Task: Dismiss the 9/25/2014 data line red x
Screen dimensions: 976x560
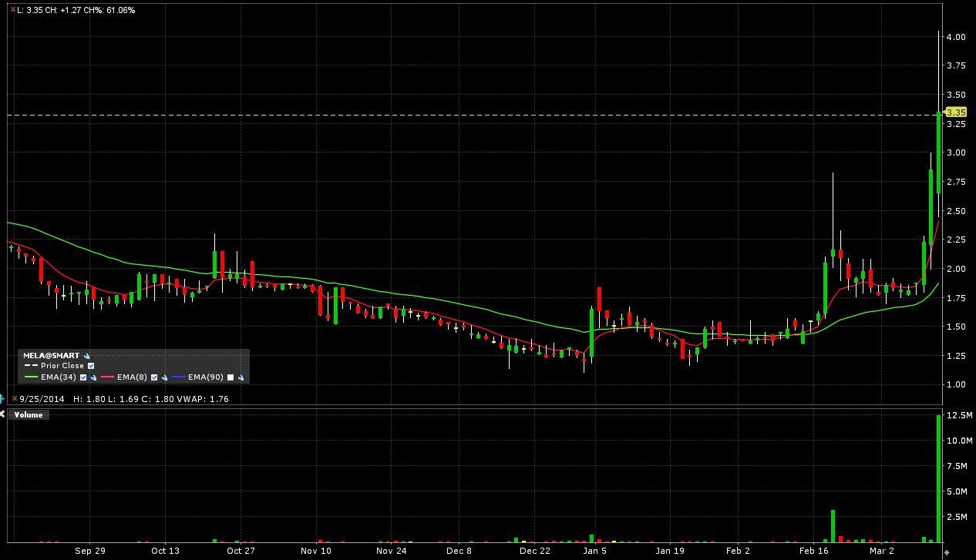Action: (14, 399)
